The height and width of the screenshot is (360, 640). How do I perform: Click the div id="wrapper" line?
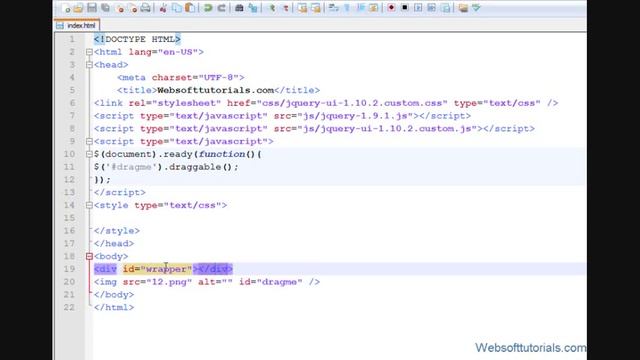click(x=163, y=269)
